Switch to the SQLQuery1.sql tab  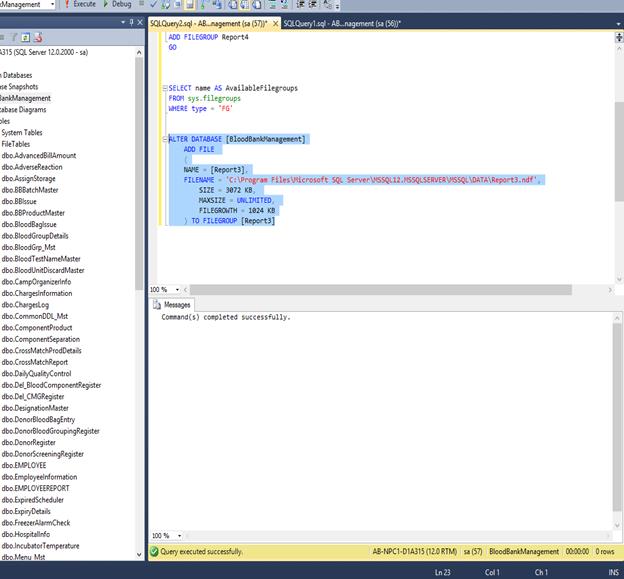point(340,22)
